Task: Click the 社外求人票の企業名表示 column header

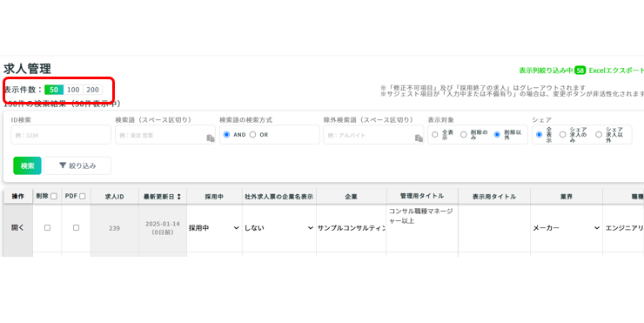Action: pyautogui.click(x=278, y=197)
